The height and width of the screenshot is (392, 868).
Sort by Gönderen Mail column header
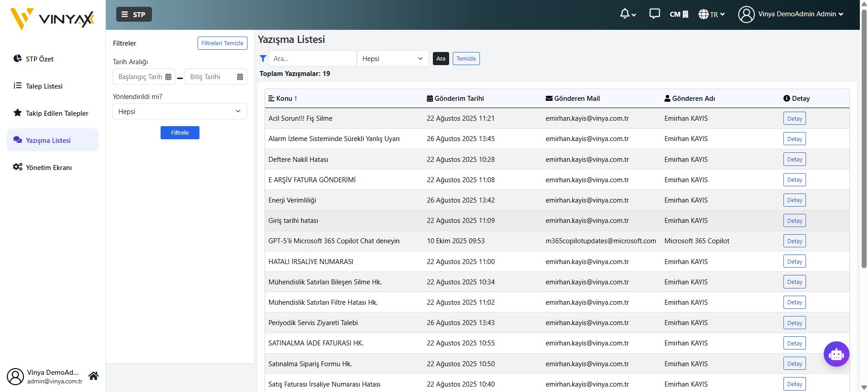[573, 99]
